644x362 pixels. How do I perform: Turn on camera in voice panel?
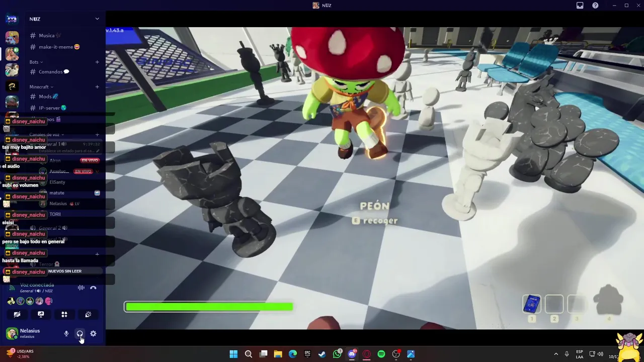tap(17, 314)
